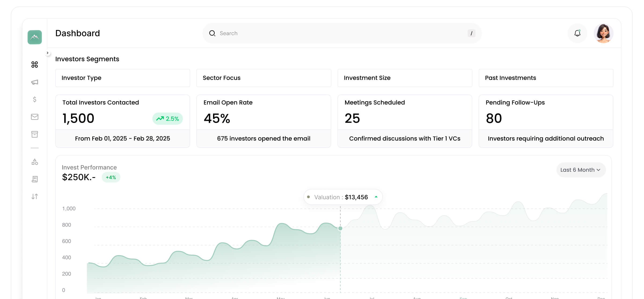
Task: Select the Investor Type segment
Action: point(122,78)
